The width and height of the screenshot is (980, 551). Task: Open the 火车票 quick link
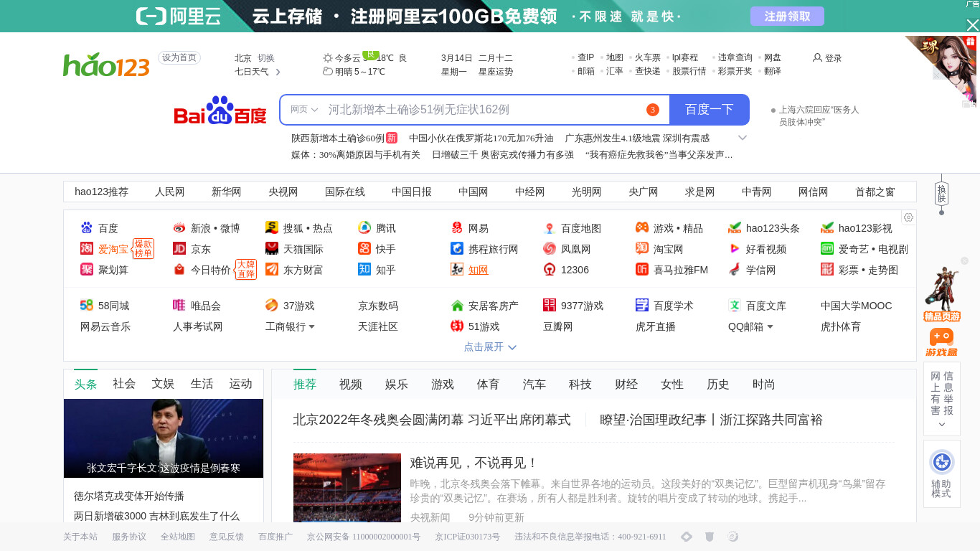(647, 57)
